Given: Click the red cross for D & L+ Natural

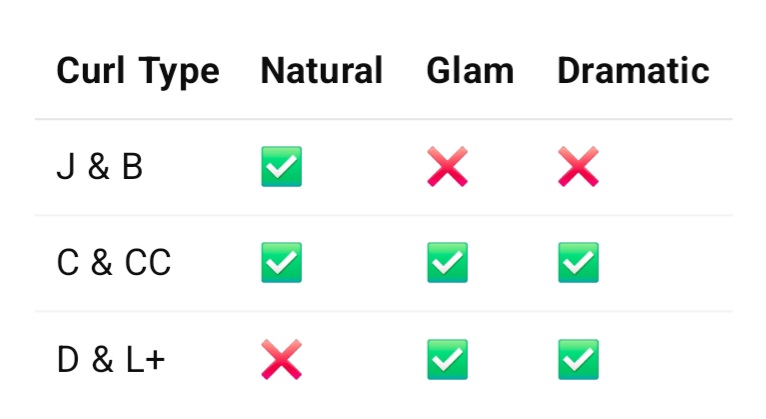Looking at the screenshot, I should [281, 359].
